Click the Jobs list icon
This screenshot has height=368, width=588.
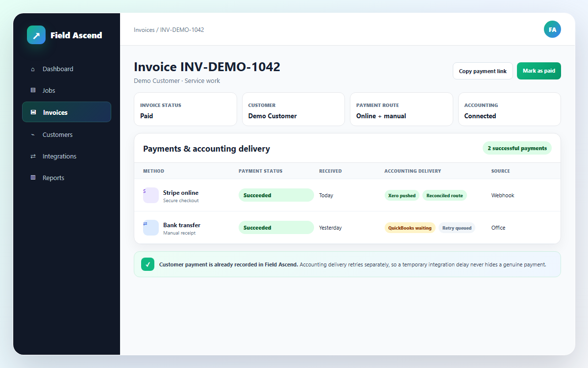click(33, 90)
